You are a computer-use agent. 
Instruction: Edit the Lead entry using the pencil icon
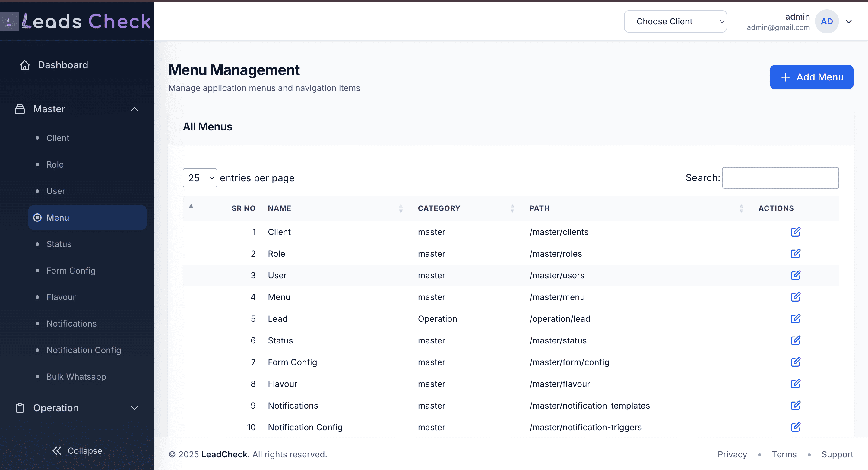click(796, 318)
